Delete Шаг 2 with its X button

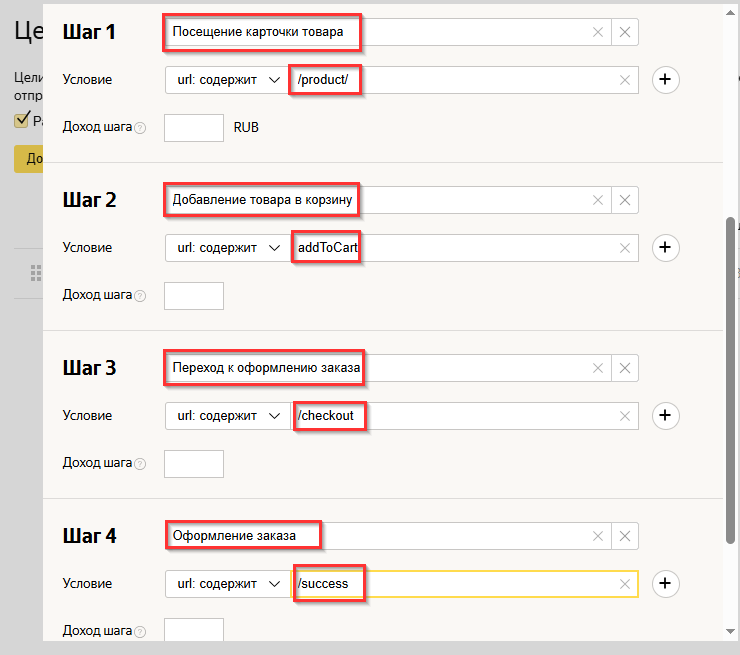click(x=625, y=200)
